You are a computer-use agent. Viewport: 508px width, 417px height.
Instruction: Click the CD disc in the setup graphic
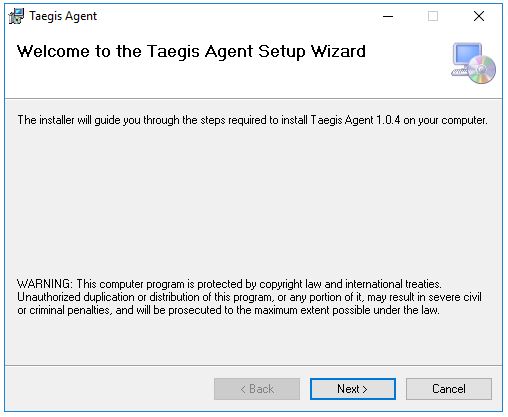click(x=482, y=70)
